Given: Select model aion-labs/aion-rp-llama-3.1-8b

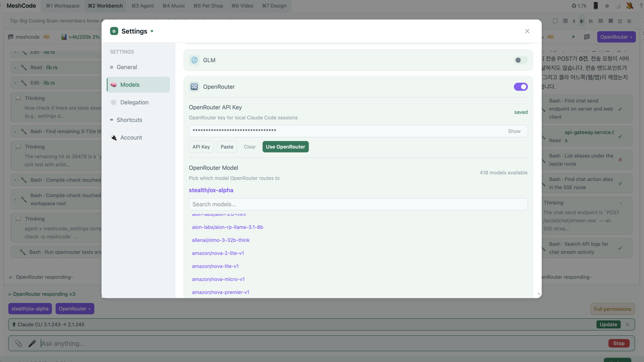Looking at the screenshot, I should click(x=227, y=227).
